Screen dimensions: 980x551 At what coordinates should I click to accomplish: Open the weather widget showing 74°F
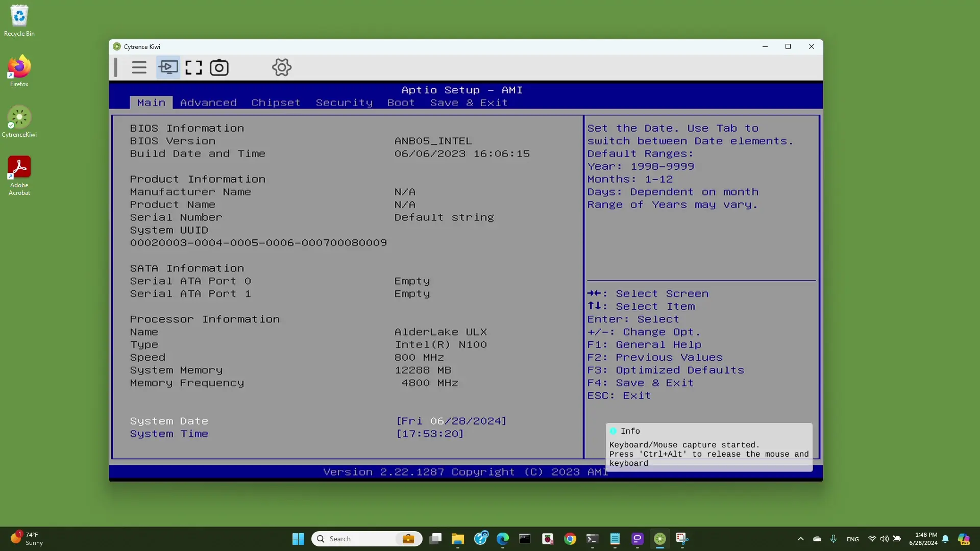pos(27,539)
